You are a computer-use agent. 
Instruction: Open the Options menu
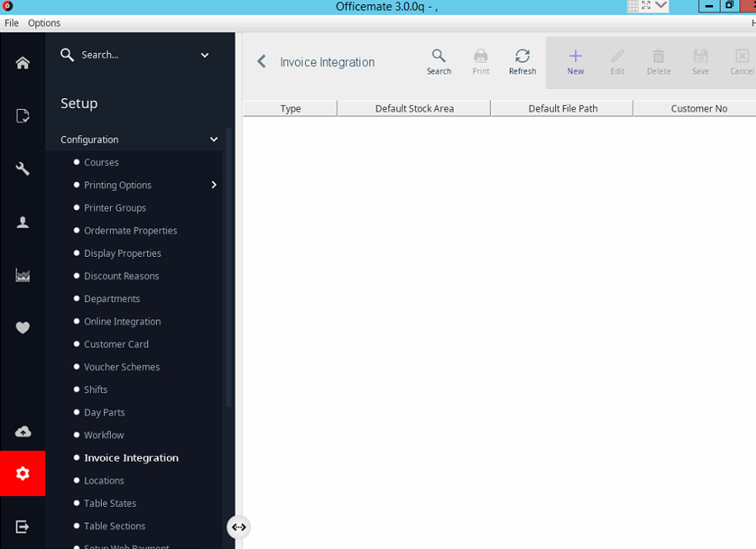click(44, 23)
